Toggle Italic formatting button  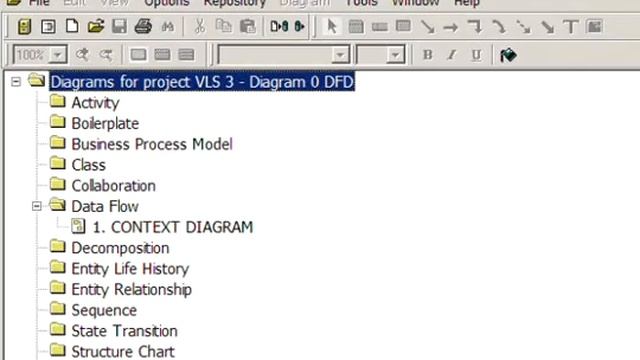451,55
